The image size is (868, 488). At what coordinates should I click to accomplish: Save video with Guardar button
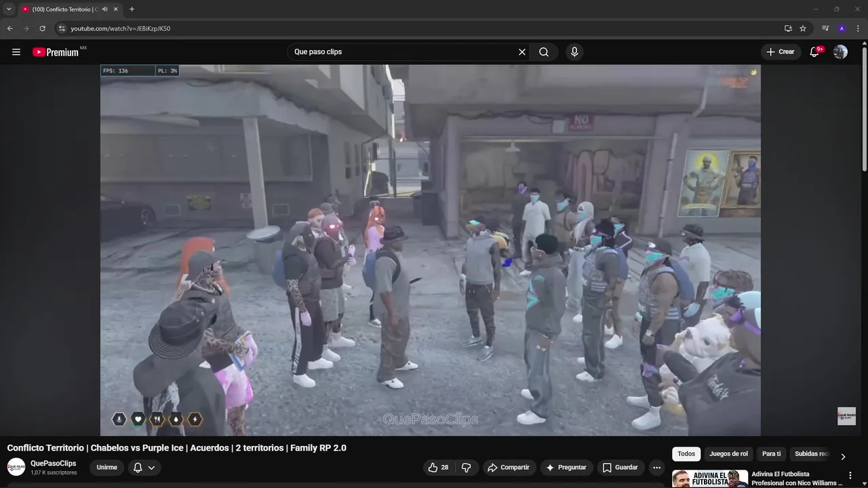click(x=620, y=467)
